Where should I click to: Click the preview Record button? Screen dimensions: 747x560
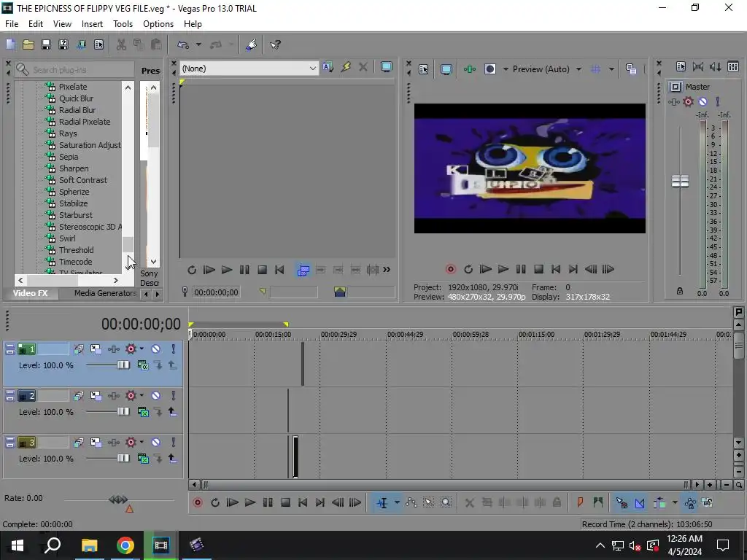click(450, 269)
